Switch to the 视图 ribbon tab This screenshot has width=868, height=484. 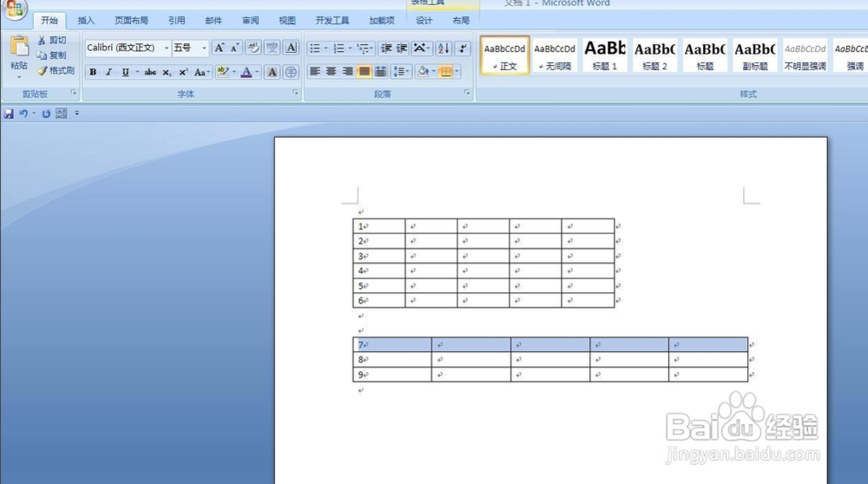[x=286, y=21]
